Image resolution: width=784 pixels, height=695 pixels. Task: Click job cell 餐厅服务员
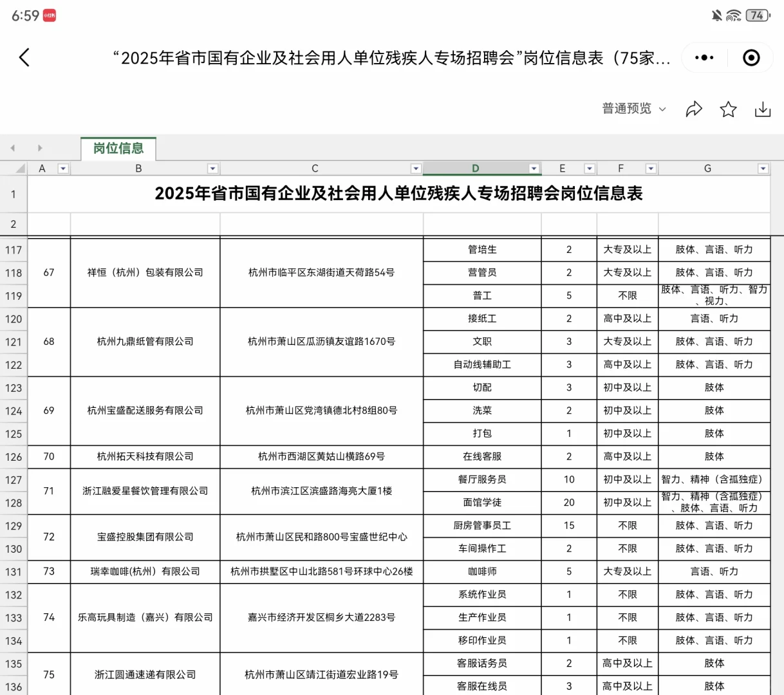click(x=482, y=479)
